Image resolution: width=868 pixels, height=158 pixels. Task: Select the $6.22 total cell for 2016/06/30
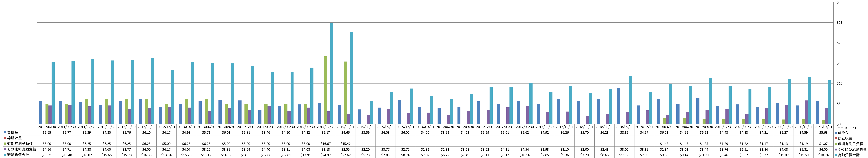click(x=445, y=155)
